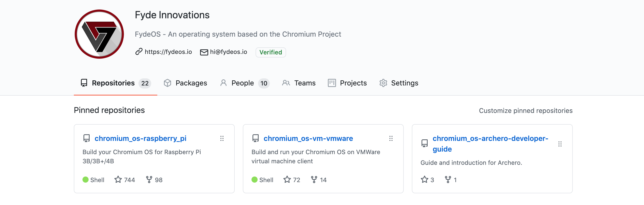Open the chromium_os-raspberry_pi repository
Image resolution: width=644 pixels, height=205 pixels.
click(140, 138)
